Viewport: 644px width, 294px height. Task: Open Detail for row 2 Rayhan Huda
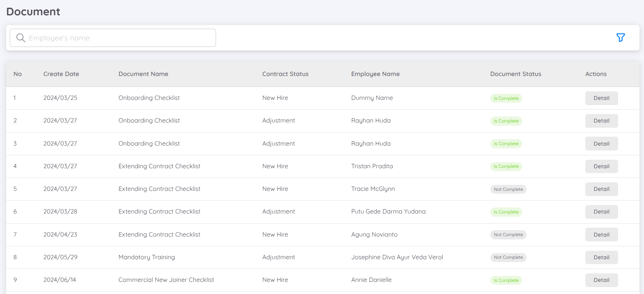pos(601,121)
